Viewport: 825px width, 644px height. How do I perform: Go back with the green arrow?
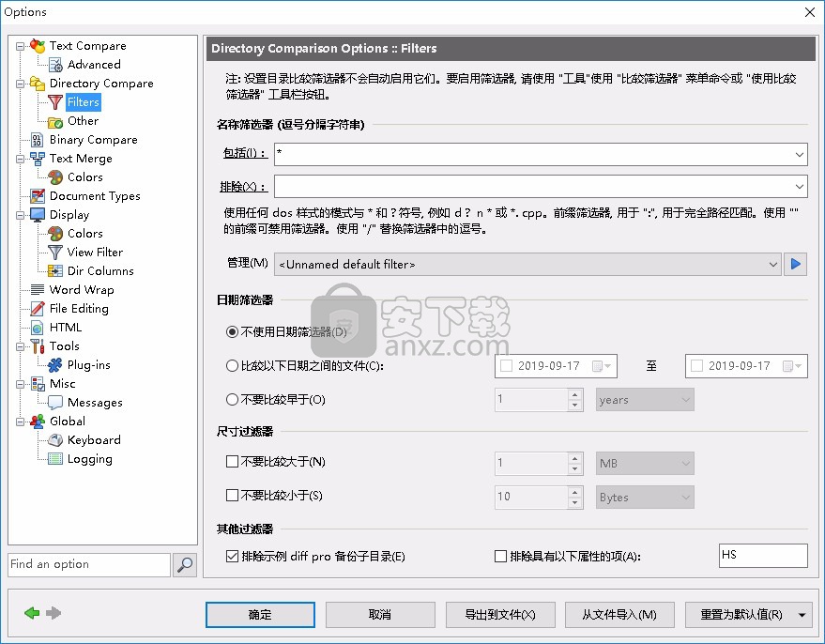tap(32, 613)
